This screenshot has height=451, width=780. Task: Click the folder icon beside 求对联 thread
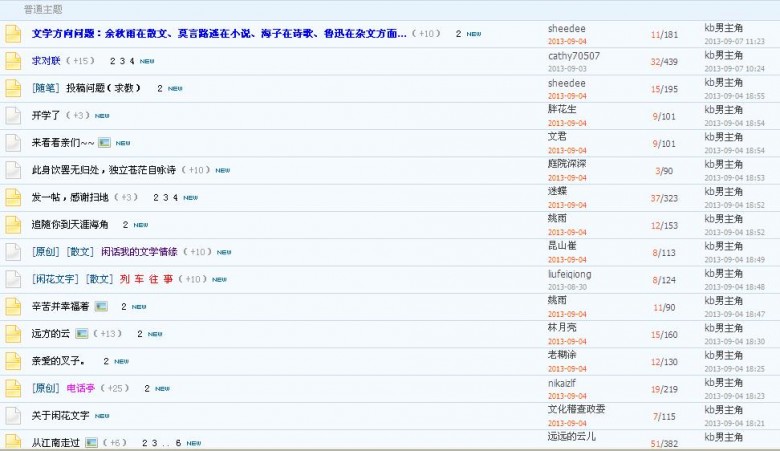click(x=13, y=61)
